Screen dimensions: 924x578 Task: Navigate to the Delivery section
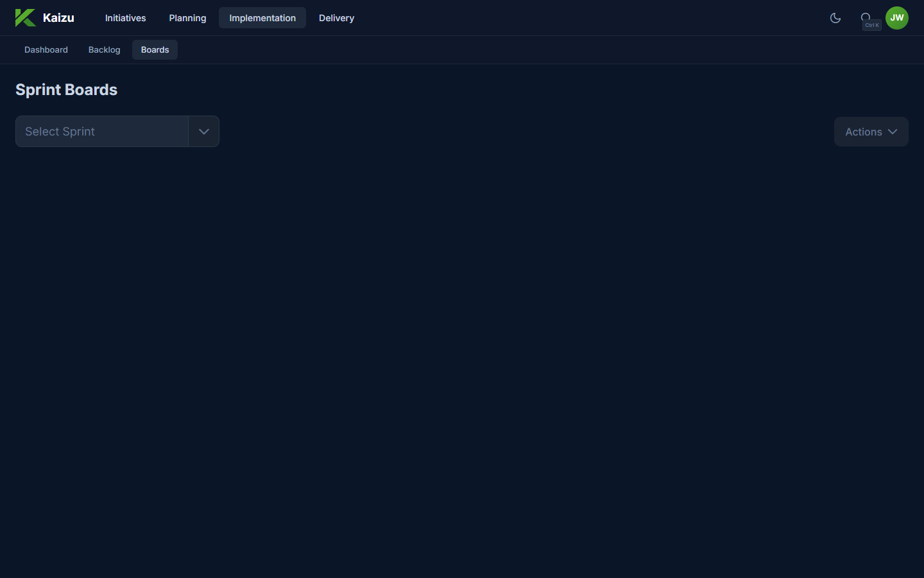click(336, 18)
